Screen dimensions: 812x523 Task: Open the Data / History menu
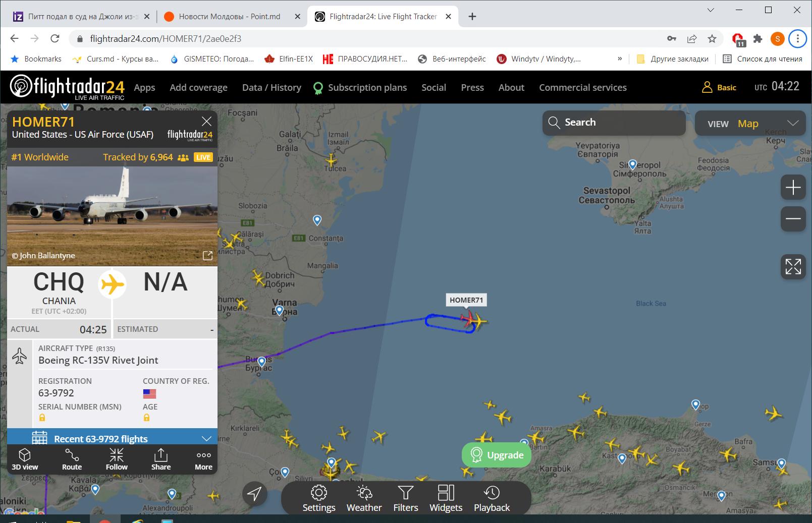point(272,87)
